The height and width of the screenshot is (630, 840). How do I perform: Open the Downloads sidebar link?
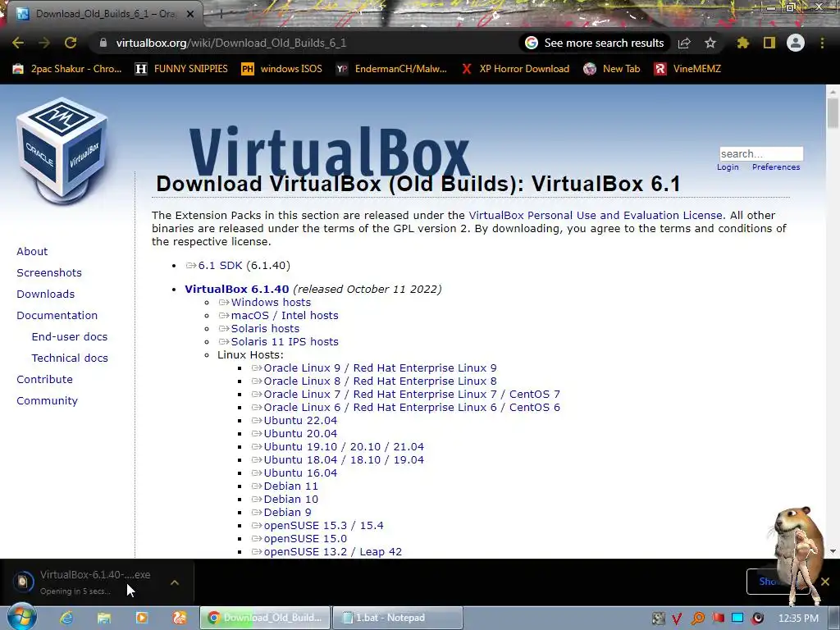(46, 294)
